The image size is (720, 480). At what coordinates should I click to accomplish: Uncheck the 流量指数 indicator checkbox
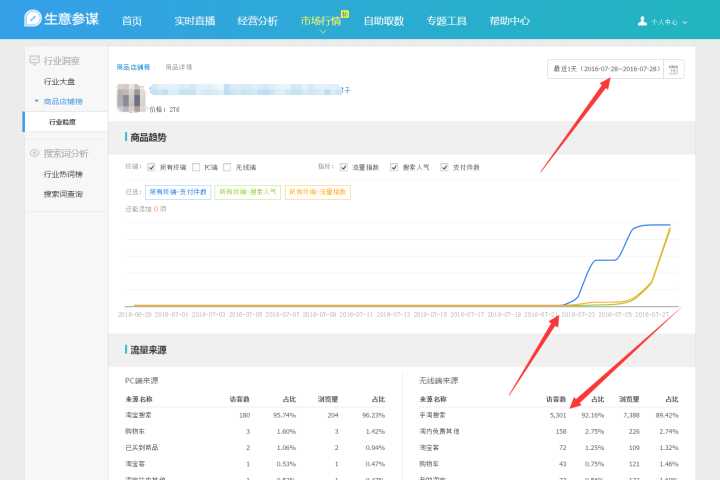[344, 167]
